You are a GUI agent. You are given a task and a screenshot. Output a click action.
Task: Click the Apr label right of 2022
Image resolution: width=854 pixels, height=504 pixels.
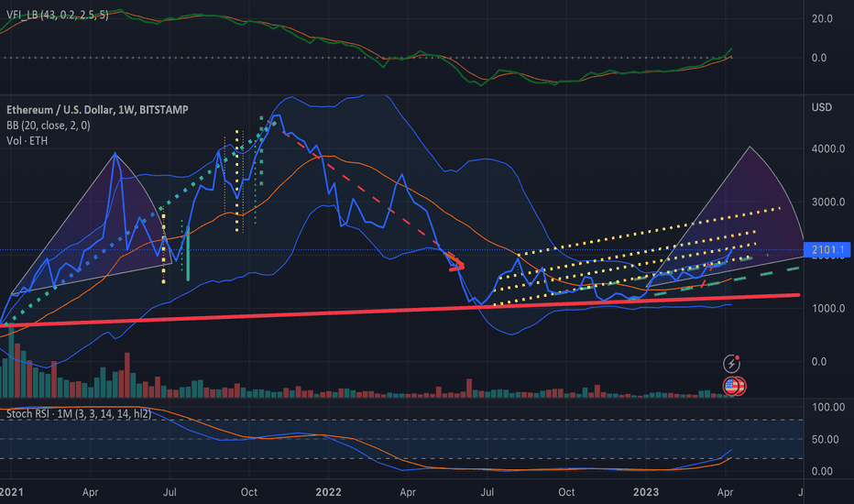point(408,492)
